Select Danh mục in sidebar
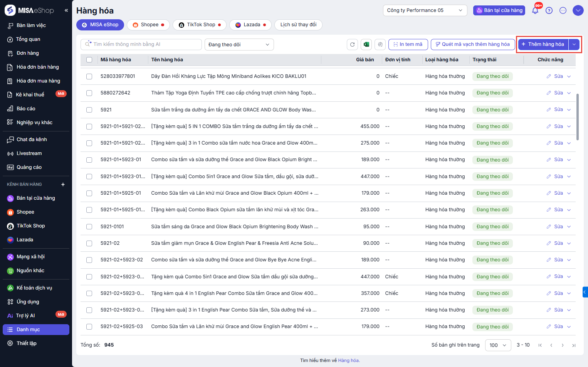This screenshot has width=588, height=367. click(36, 330)
